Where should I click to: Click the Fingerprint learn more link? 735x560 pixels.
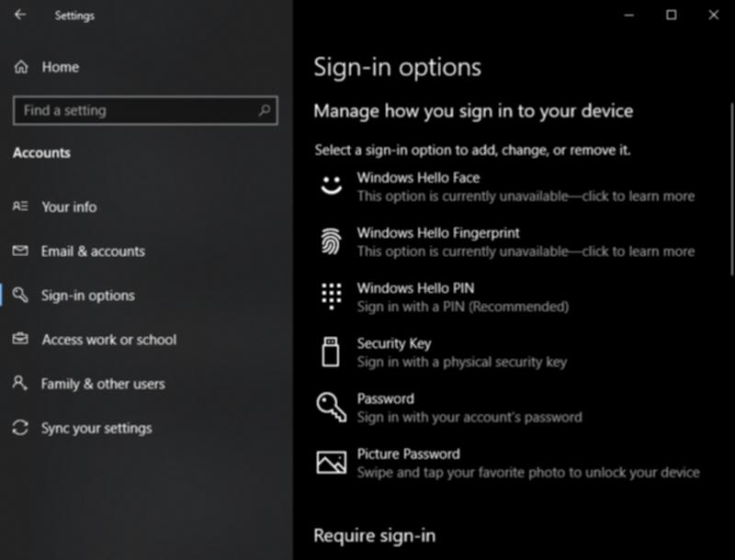pyautogui.click(x=524, y=252)
